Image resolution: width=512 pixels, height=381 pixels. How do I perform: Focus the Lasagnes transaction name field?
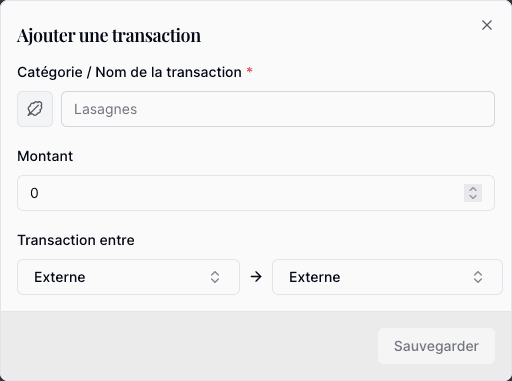click(278, 109)
